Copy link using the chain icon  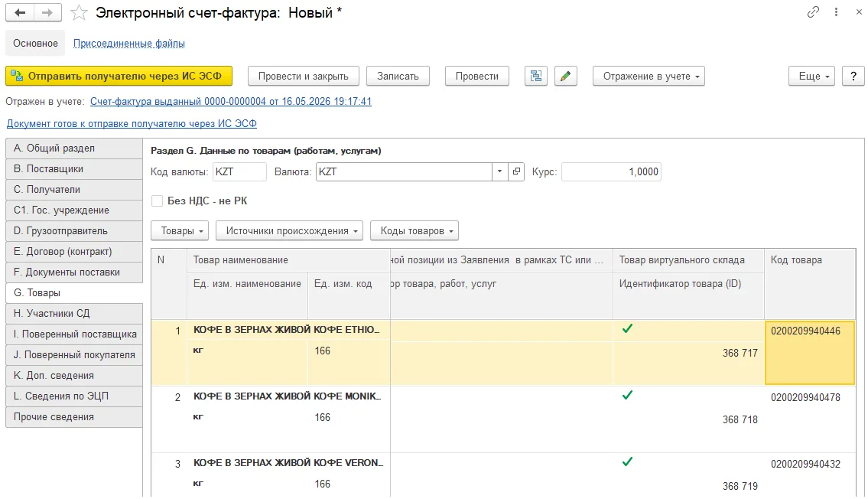point(813,12)
